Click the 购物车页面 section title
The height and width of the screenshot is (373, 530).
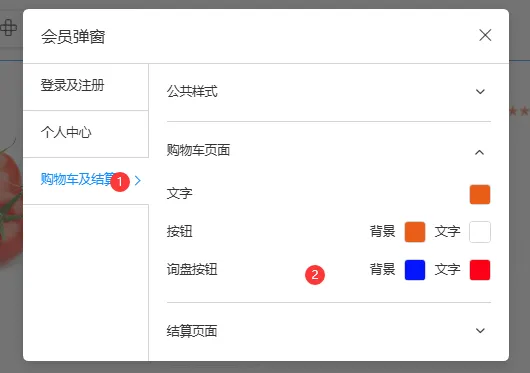(x=198, y=150)
